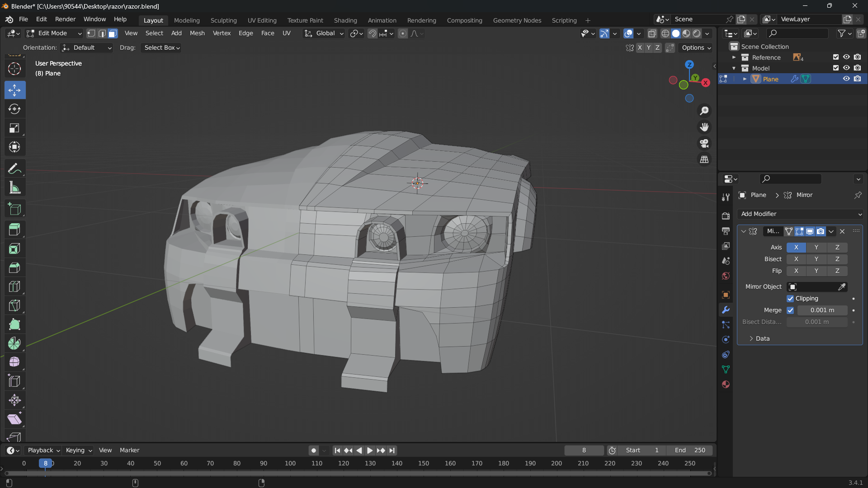Click the Merge distance 0.001 m field
Screen dimensions: 868x488
(822, 310)
